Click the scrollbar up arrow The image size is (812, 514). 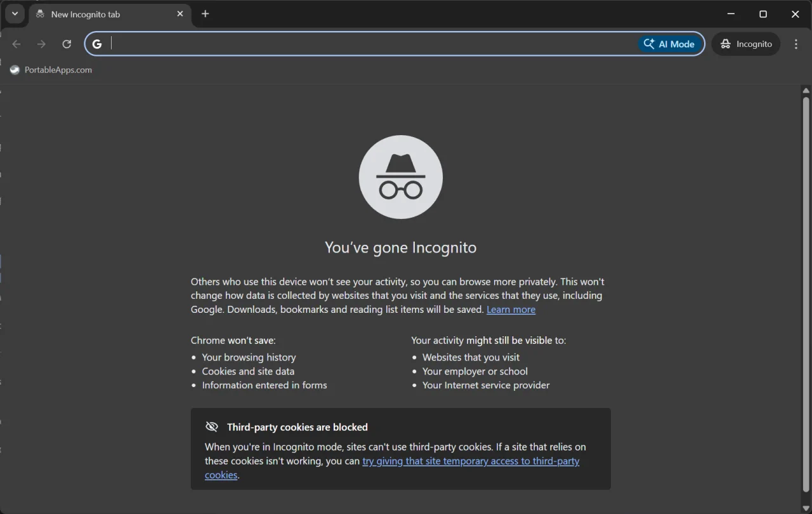click(806, 91)
